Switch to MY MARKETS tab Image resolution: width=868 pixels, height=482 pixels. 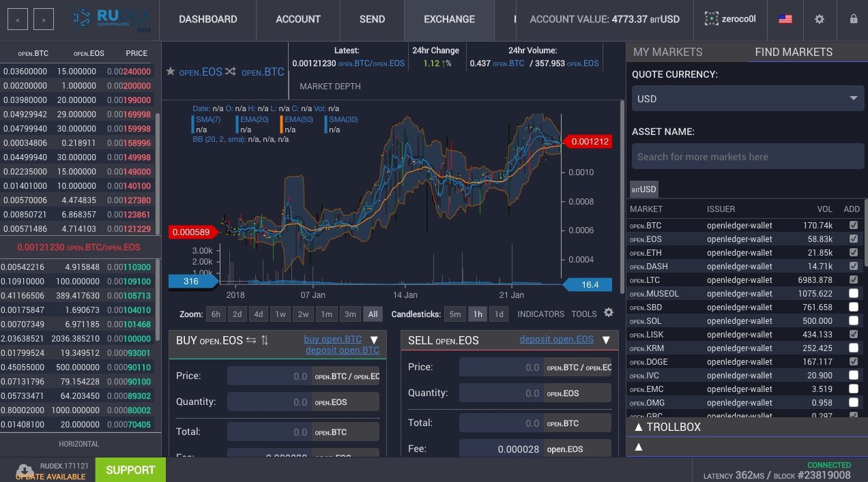(x=667, y=52)
